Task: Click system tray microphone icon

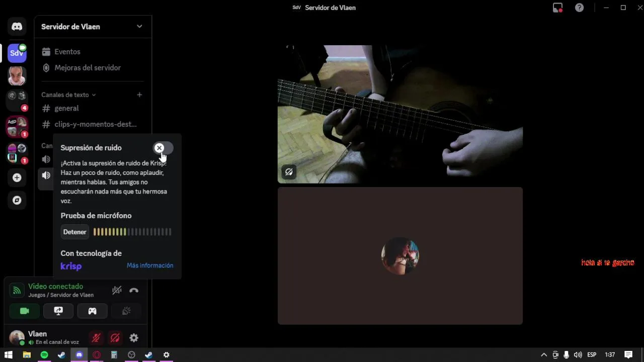Action: pyautogui.click(x=567, y=355)
